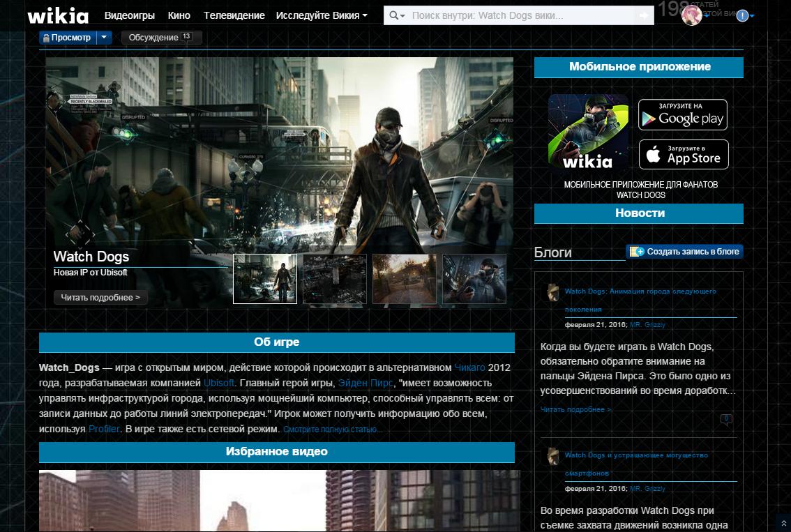Image resolution: width=791 pixels, height=532 pixels.
Task: Open the dropdown arrow next to Просмотр
Action: click(x=104, y=38)
